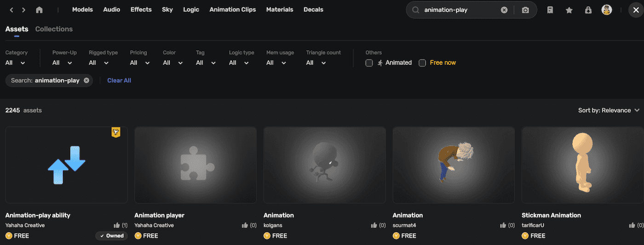The width and height of the screenshot is (644, 245).
Task: Click the user profile avatar
Action: pyautogui.click(x=607, y=10)
